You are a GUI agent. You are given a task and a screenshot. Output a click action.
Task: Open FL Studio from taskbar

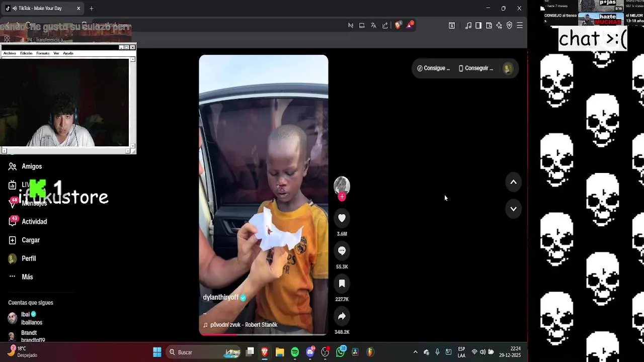tap(370, 352)
